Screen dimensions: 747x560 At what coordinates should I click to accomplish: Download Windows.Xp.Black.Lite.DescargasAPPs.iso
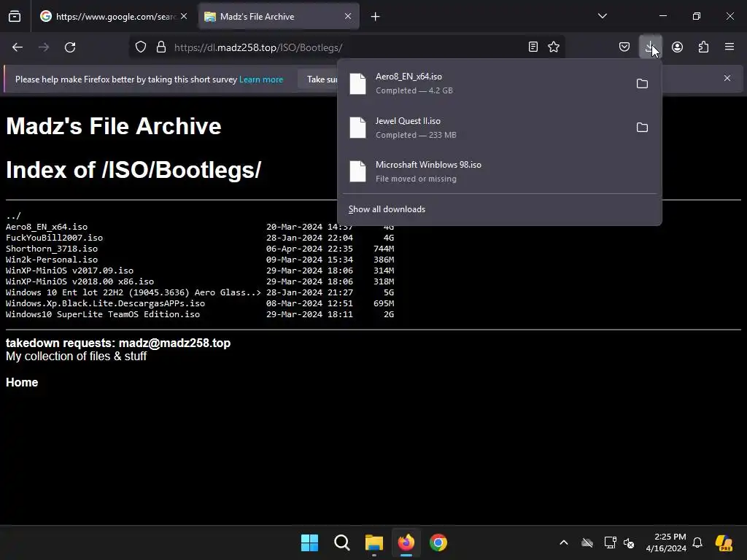105,303
